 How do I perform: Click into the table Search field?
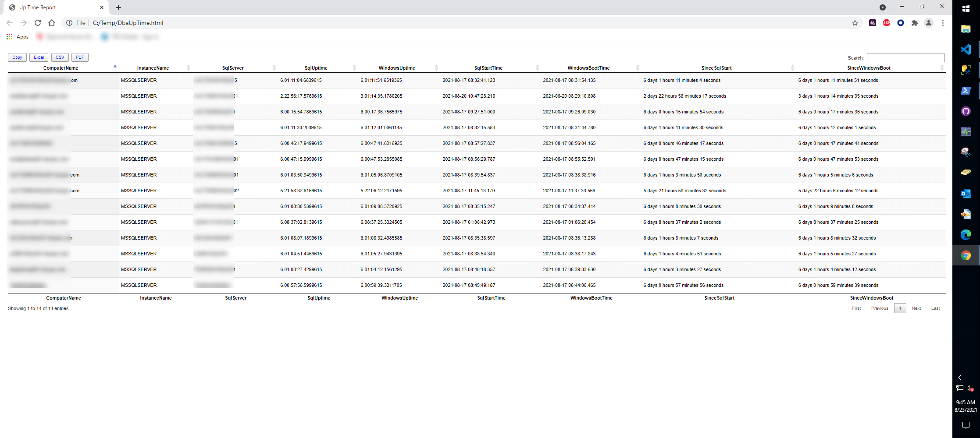point(905,58)
